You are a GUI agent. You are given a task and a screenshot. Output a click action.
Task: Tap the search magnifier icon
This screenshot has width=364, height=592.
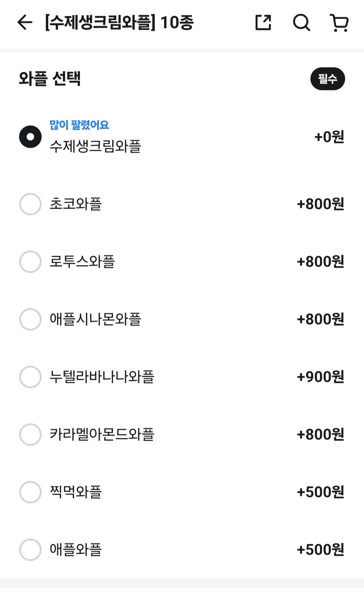coord(301,23)
